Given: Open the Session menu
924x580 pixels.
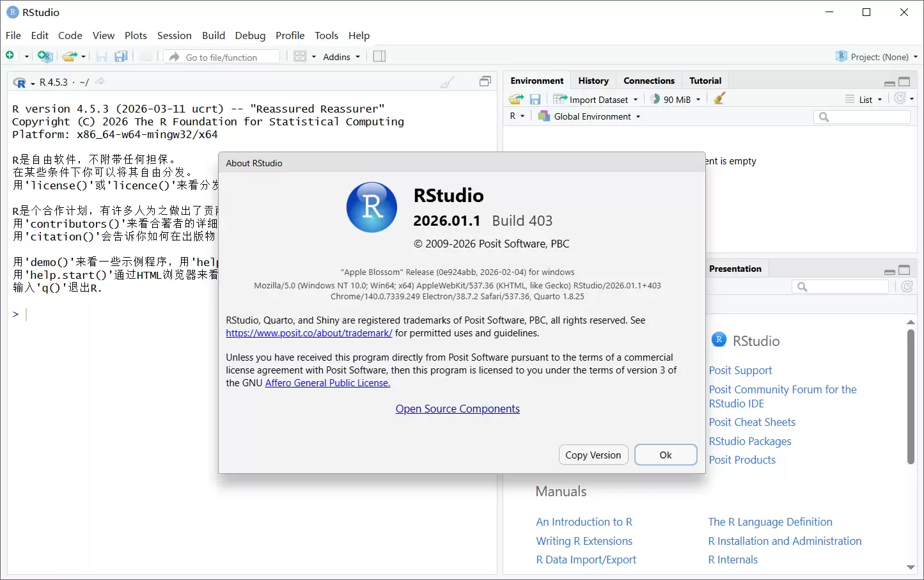Looking at the screenshot, I should pyautogui.click(x=175, y=35).
